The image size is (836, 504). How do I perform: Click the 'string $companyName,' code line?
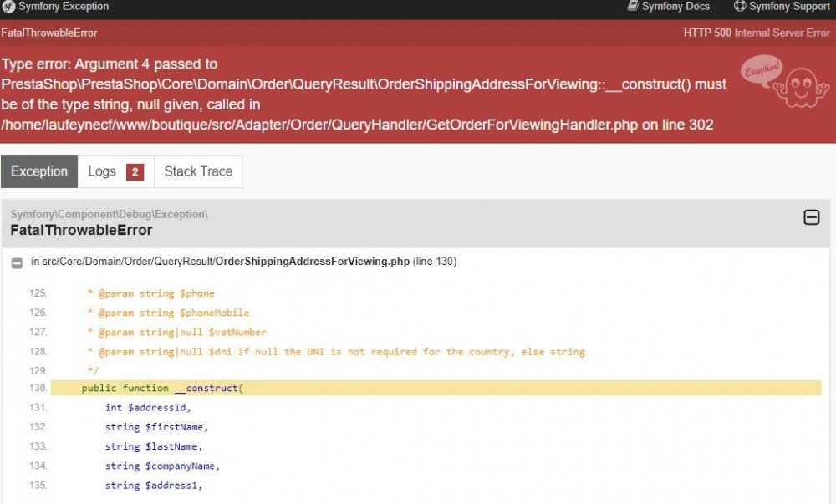click(162, 466)
